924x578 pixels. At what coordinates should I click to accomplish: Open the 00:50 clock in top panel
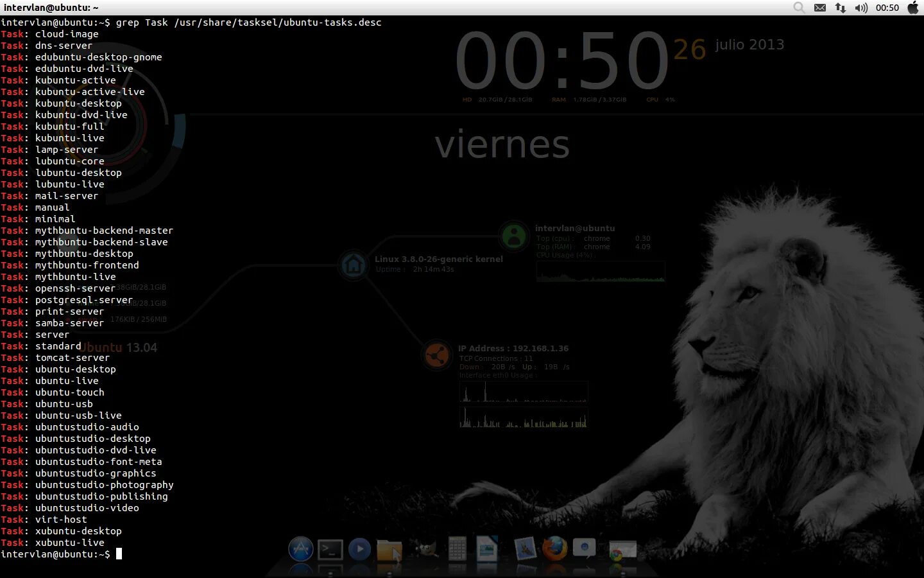[887, 8]
